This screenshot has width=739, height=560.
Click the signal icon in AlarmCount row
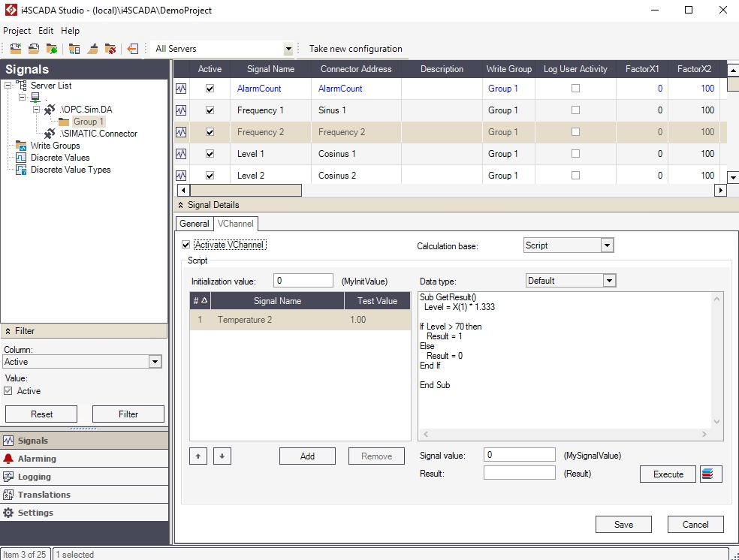click(181, 89)
